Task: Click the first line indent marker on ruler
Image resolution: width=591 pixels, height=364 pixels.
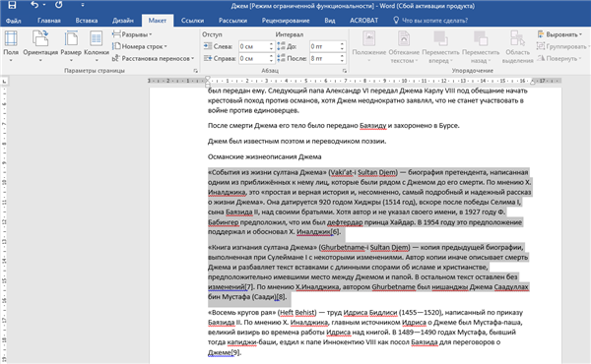Action: tap(208, 79)
